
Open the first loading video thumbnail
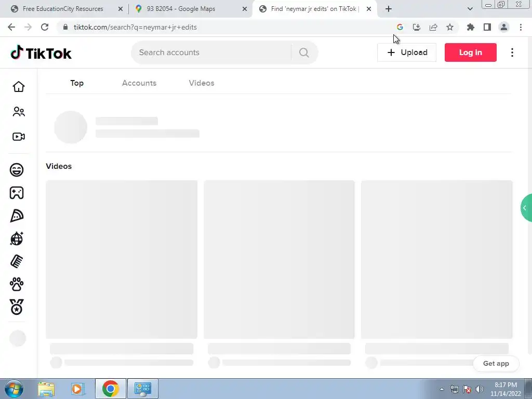click(x=122, y=260)
